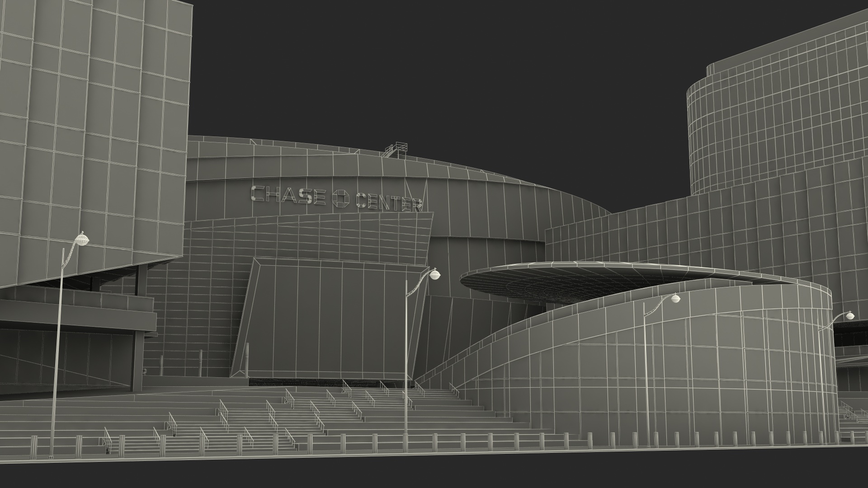
Task: Click the CHASE word on the arena sign
Action: 288,195
